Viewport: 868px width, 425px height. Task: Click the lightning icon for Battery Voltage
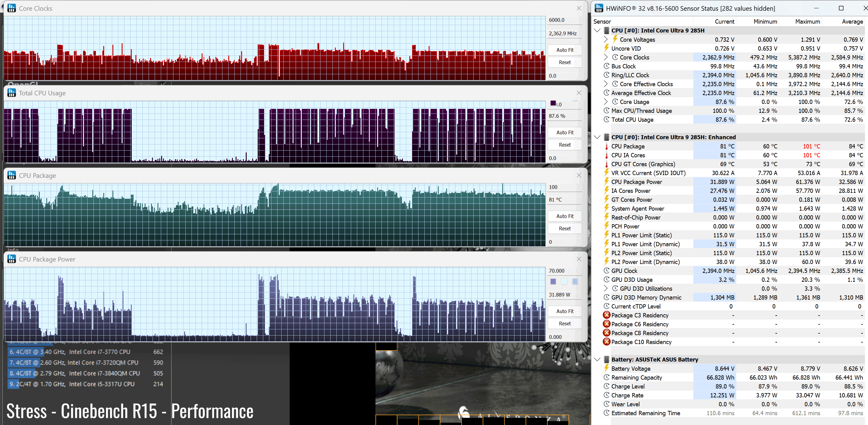pyautogui.click(x=607, y=368)
